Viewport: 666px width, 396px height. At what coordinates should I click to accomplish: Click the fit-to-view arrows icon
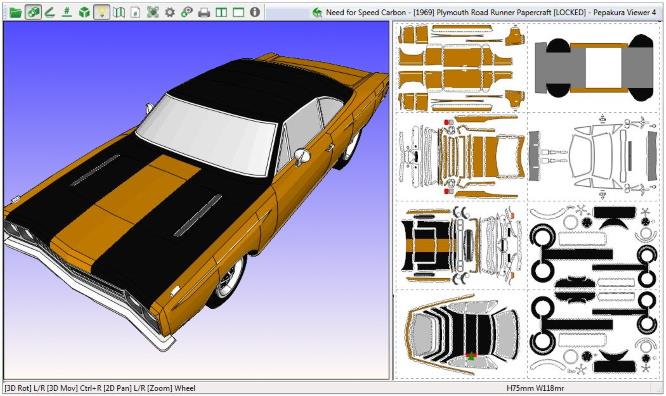[152, 12]
